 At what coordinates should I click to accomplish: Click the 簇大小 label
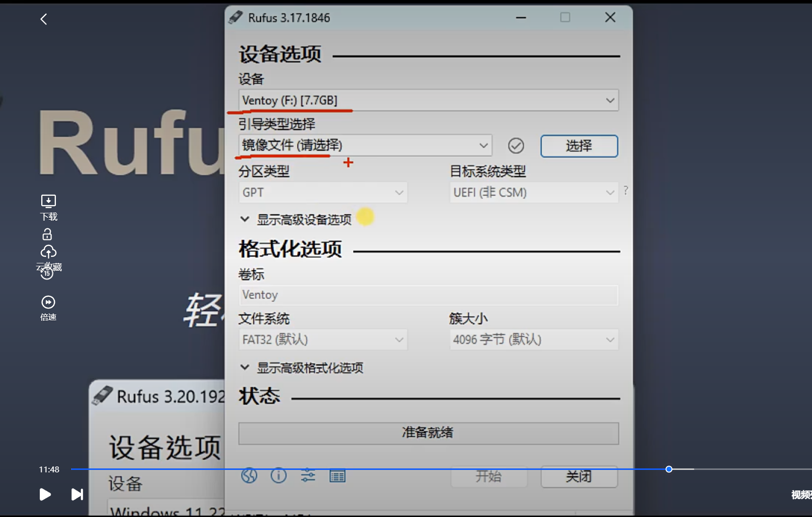coord(469,319)
